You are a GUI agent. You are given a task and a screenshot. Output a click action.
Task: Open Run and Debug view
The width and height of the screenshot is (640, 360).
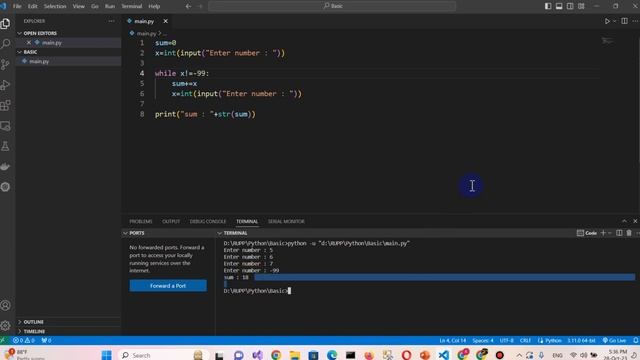click(6, 84)
